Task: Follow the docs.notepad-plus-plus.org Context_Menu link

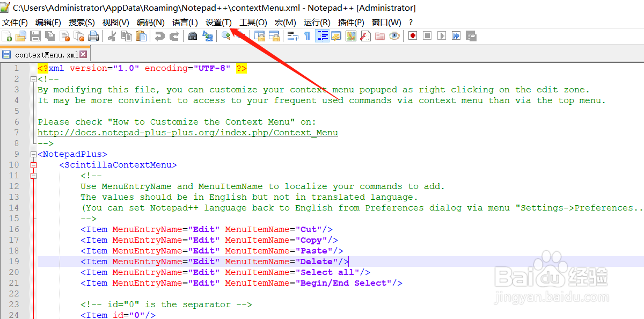Action: [188, 133]
